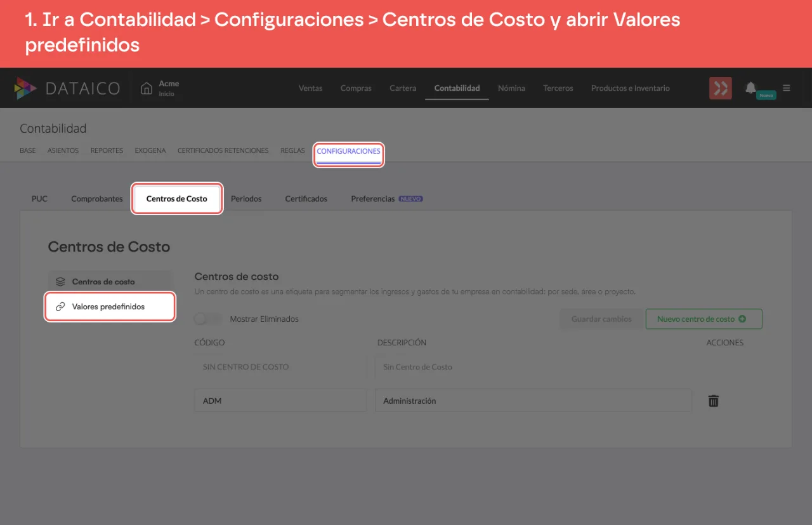This screenshot has width=812, height=525.
Task: Click the ADM code input field
Action: (280, 401)
